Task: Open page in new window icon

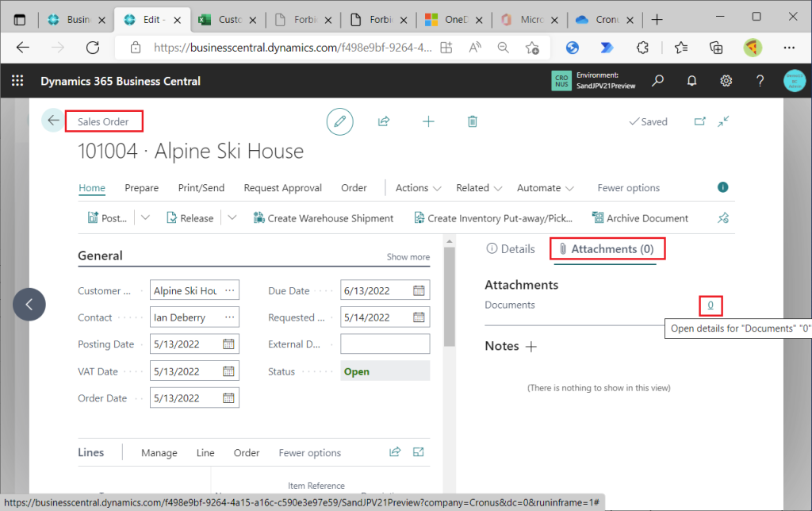Action: (x=699, y=121)
